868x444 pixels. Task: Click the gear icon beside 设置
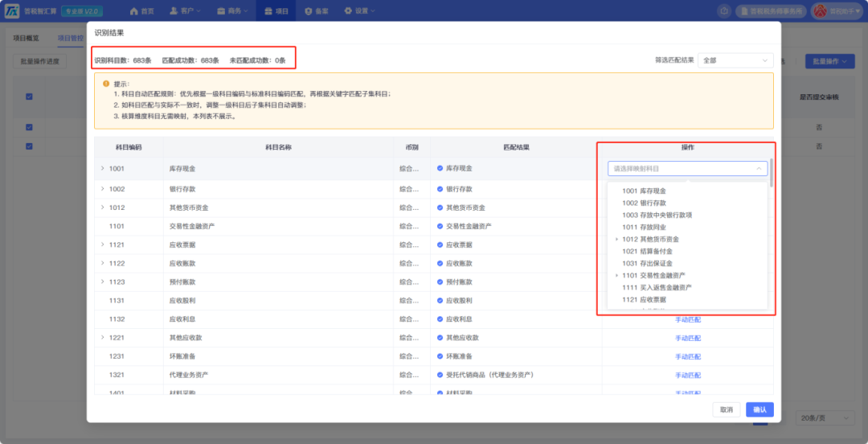pyautogui.click(x=348, y=10)
